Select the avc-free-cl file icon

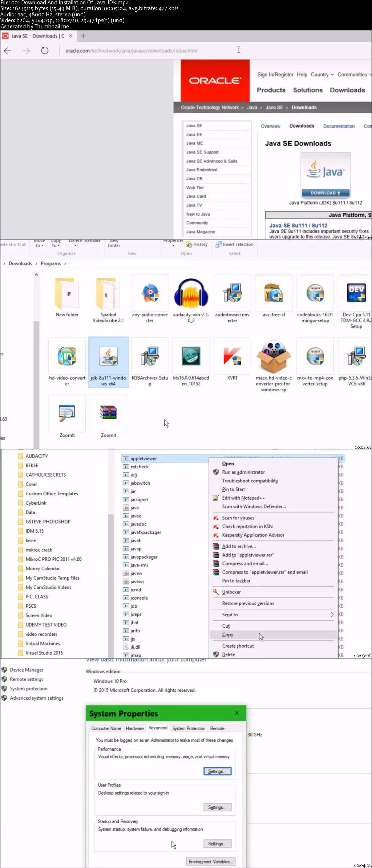[274, 293]
